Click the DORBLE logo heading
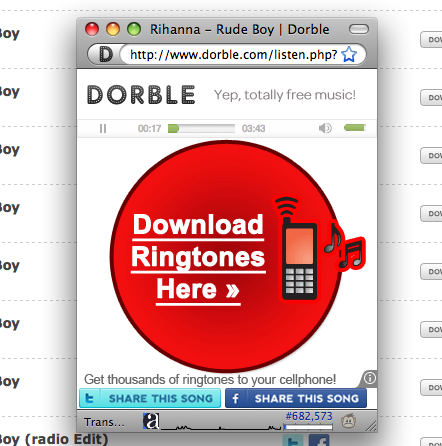Viewport: 442px width, 446px height. pyautogui.click(x=141, y=95)
